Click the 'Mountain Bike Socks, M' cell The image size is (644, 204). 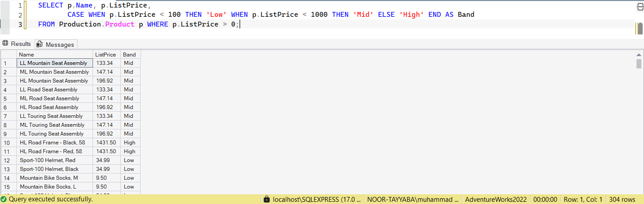[55, 178]
